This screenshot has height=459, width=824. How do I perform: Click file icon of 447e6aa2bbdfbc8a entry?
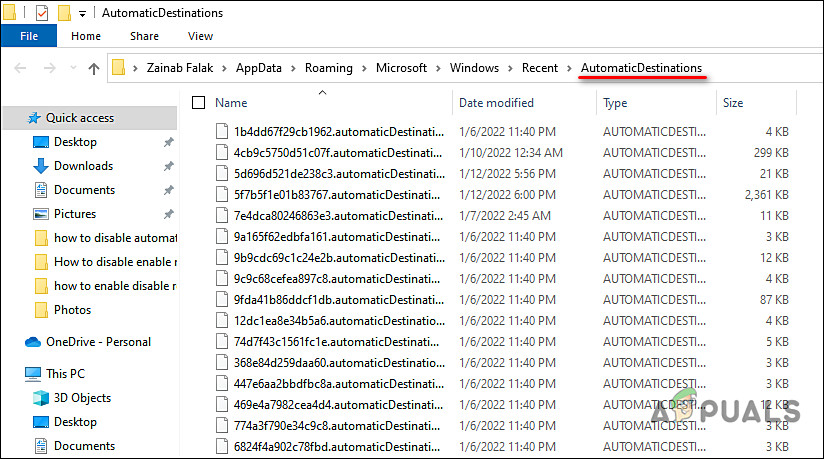click(222, 384)
